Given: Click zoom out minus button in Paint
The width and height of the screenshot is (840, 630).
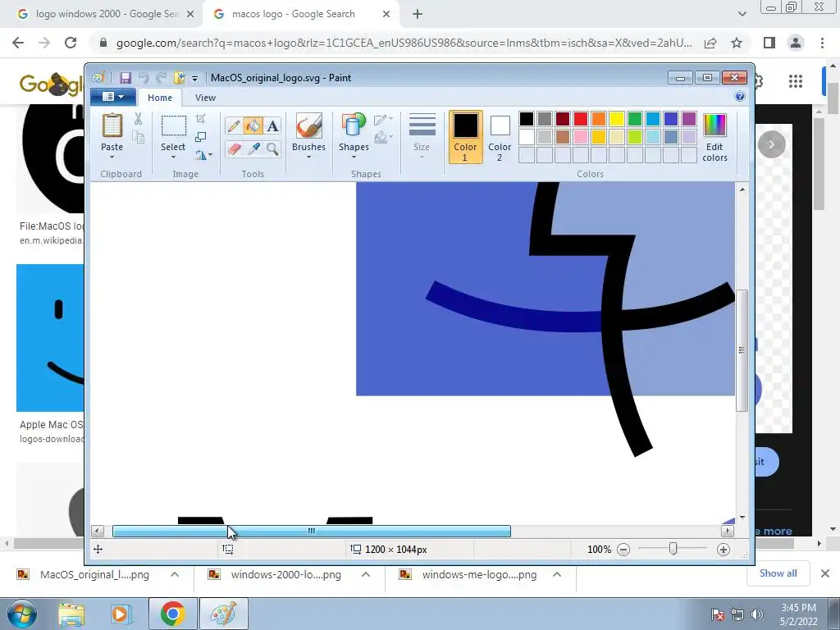Looking at the screenshot, I should (623, 549).
